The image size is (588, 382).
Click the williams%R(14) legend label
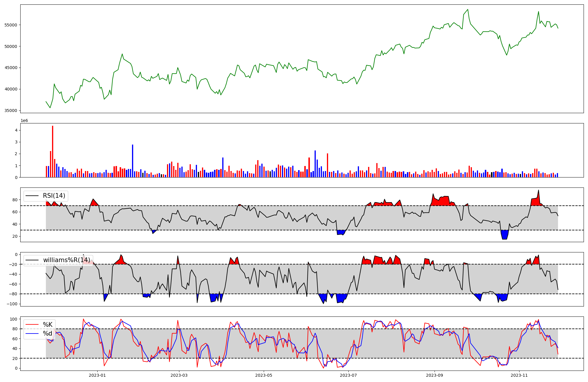pos(66,260)
